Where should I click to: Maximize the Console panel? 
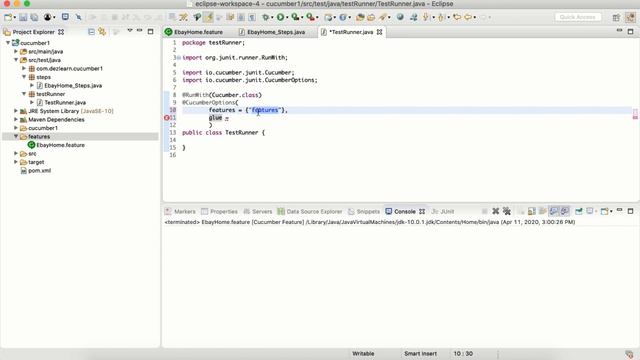[x=631, y=211]
